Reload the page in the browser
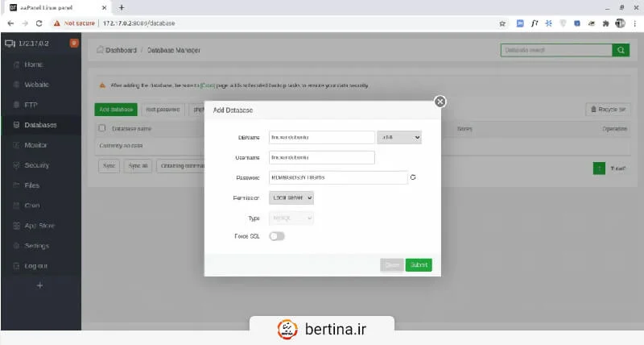The height and width of the screenshot is (345, 644). (x=39, y=23)
